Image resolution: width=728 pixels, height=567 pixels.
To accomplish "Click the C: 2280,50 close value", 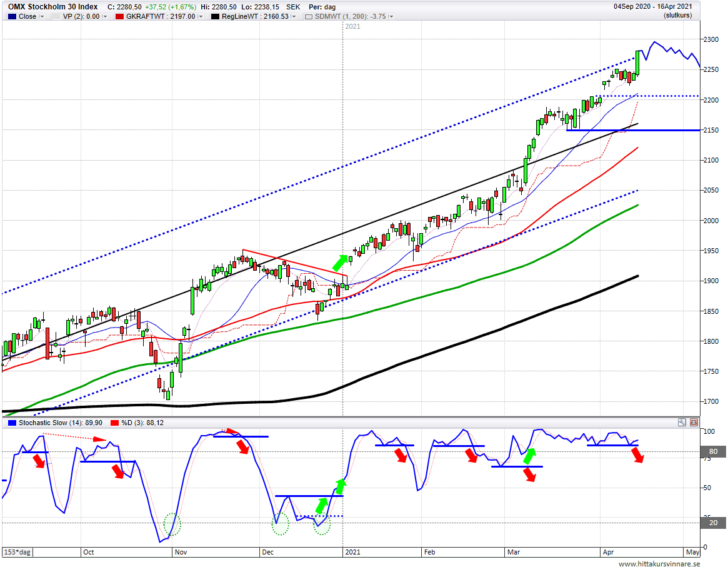I will coord(124,7).
